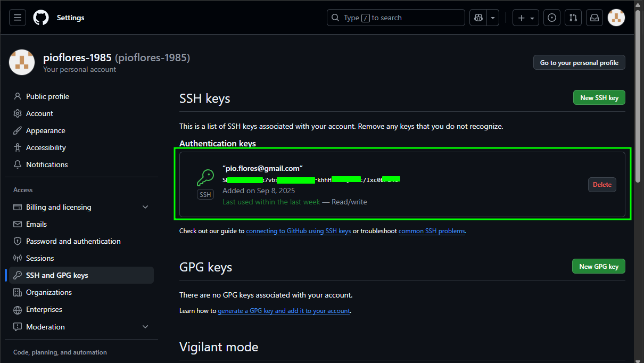Open the Copilot dropdown arrow
The height and width of the screenshot is (363, 644).
point(493,18)
